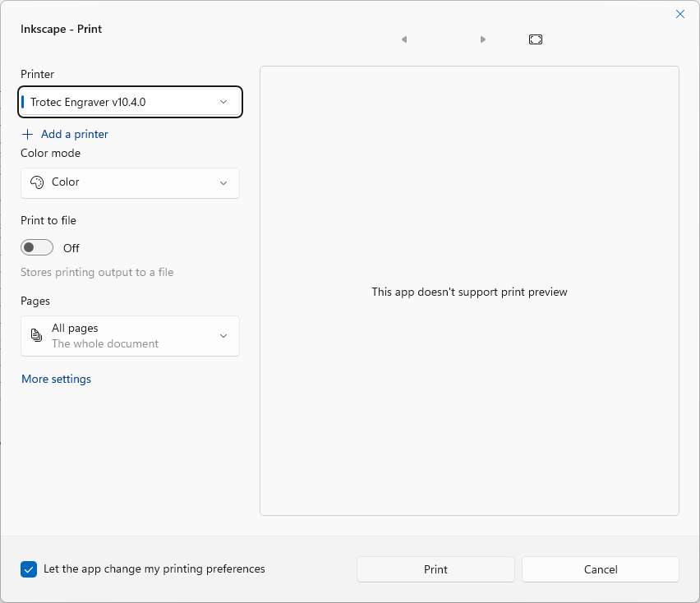Uncheck Let the app change printing preferences

pyautogui.click(x=30, y=568)
